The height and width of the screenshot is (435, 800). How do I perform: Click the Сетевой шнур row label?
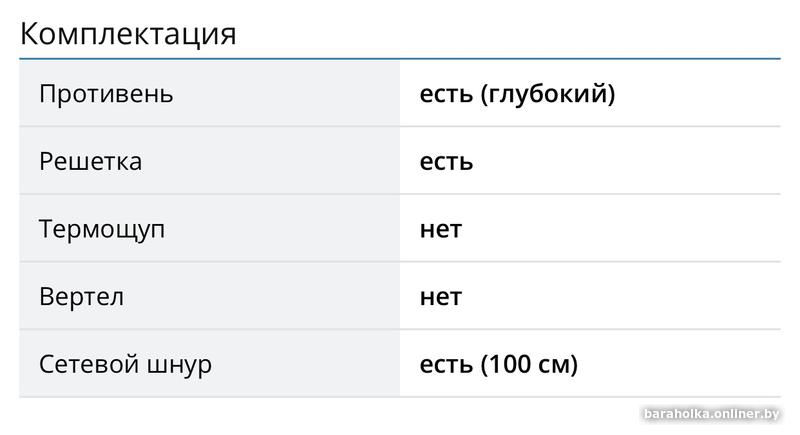pos(125,364)
